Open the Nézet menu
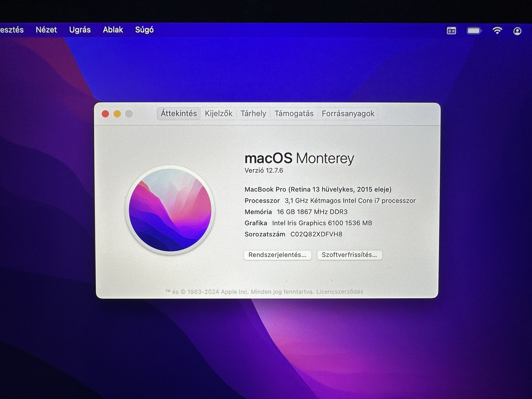532x399 pixels. [x=46, y=30]
